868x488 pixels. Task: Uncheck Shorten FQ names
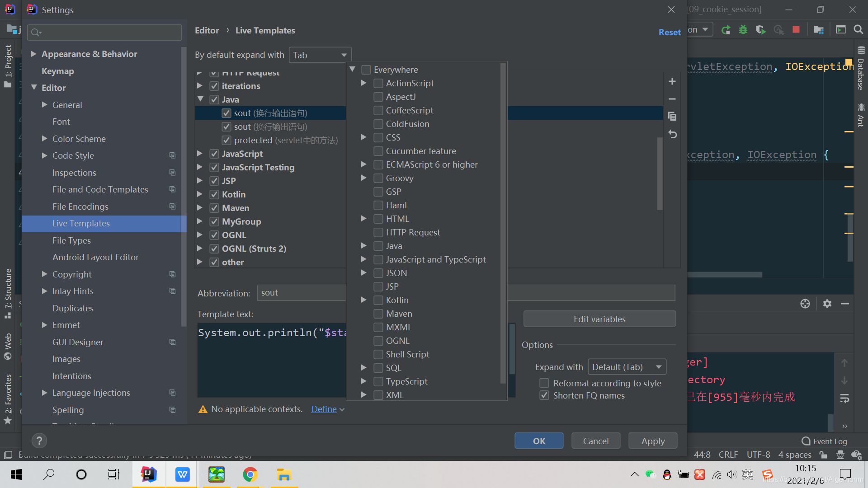click(x=544, y=395)
